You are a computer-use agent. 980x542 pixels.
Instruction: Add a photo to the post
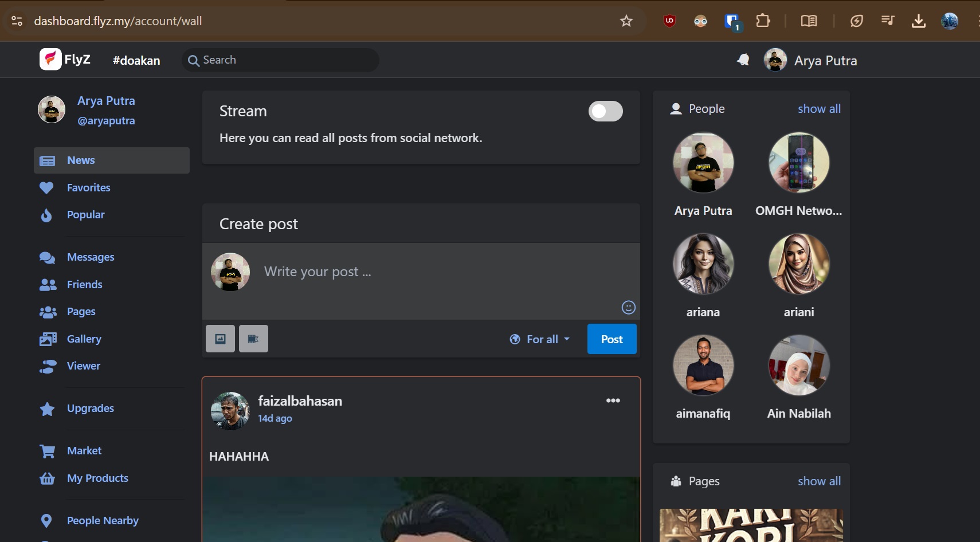click(220, 339)
